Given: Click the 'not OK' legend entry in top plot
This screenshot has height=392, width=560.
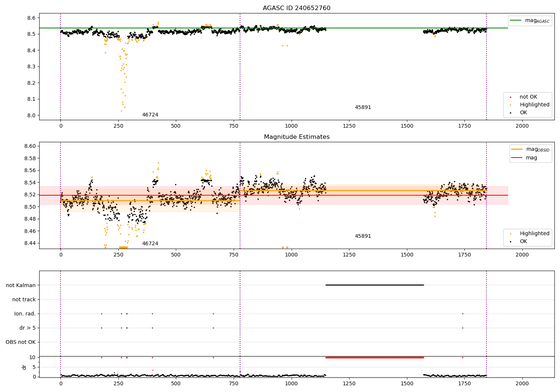Looking at the screenshot, I should click(528, 97).
